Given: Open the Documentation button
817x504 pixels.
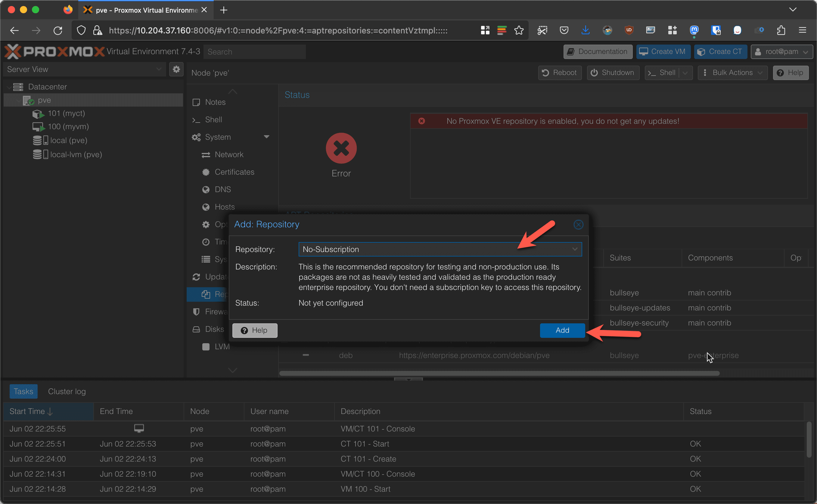Looking at the screenshot, I should [598, 52].
